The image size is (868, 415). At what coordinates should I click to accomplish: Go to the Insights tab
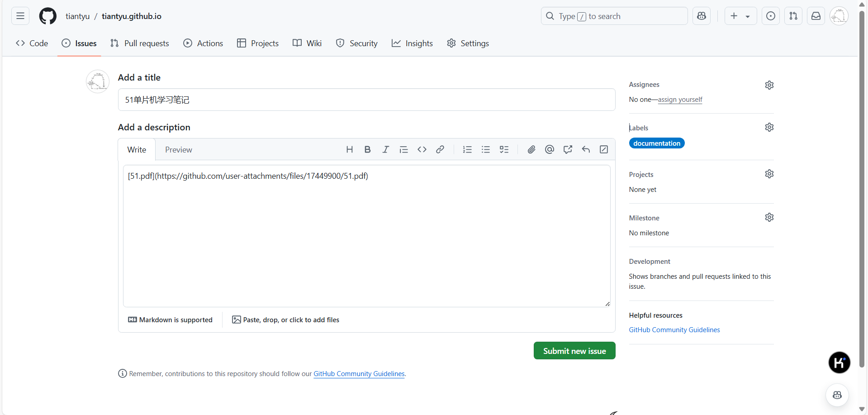pos(412,43)
